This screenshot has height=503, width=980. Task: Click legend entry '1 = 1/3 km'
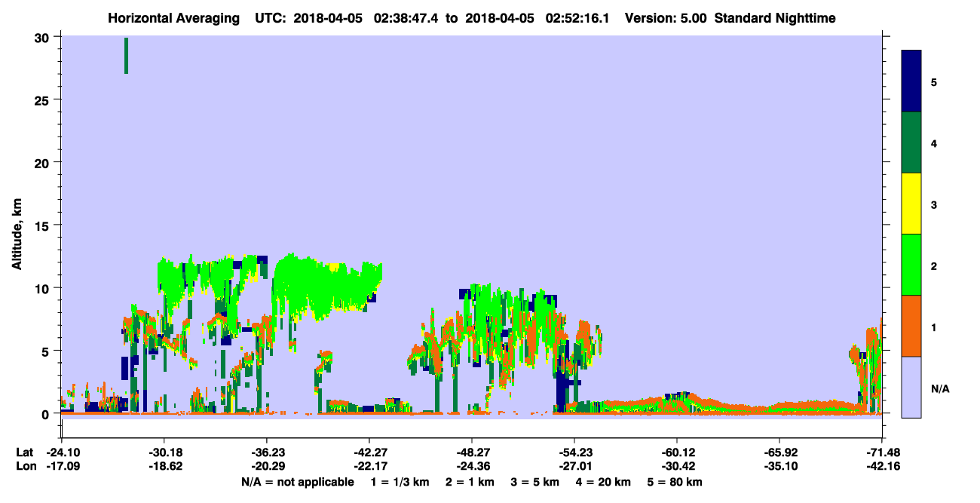tap(400, 482)
